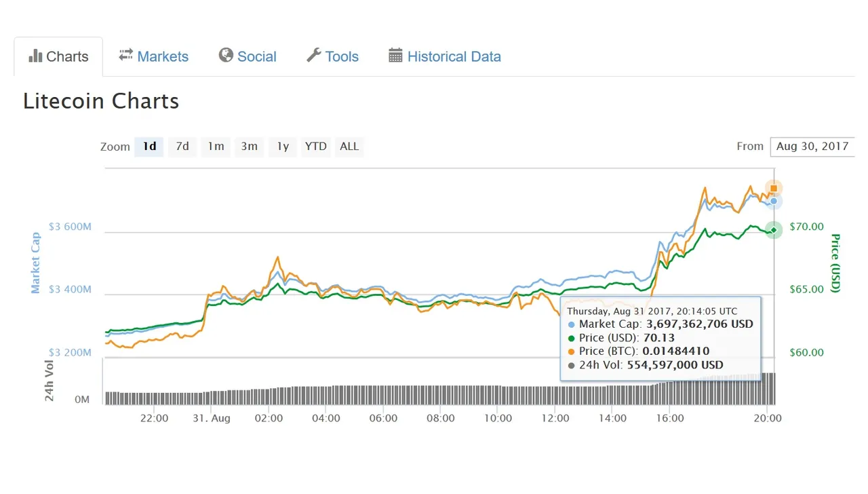Click the 06:00 time axis label
The image size is (868, 494).
(383, 418)
